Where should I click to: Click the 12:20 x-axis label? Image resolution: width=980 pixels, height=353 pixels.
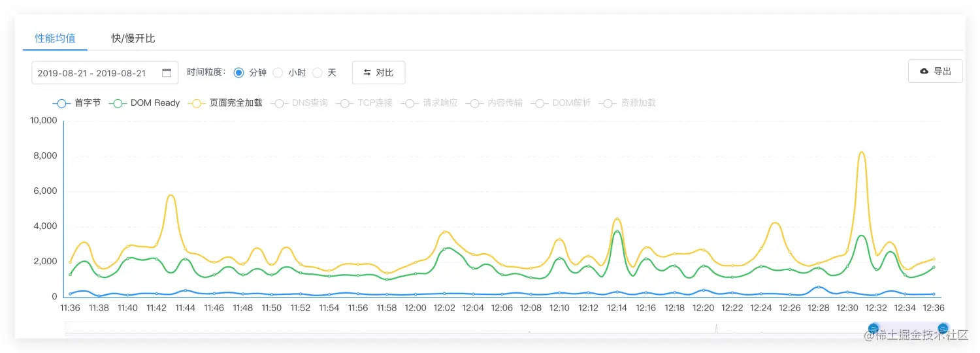(704, 308)
